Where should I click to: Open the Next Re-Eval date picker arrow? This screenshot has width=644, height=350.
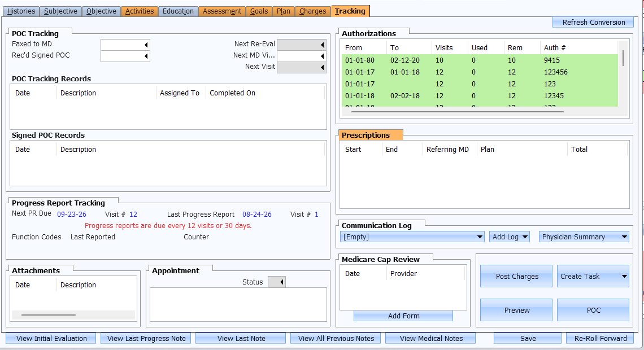tap(323, 45)
